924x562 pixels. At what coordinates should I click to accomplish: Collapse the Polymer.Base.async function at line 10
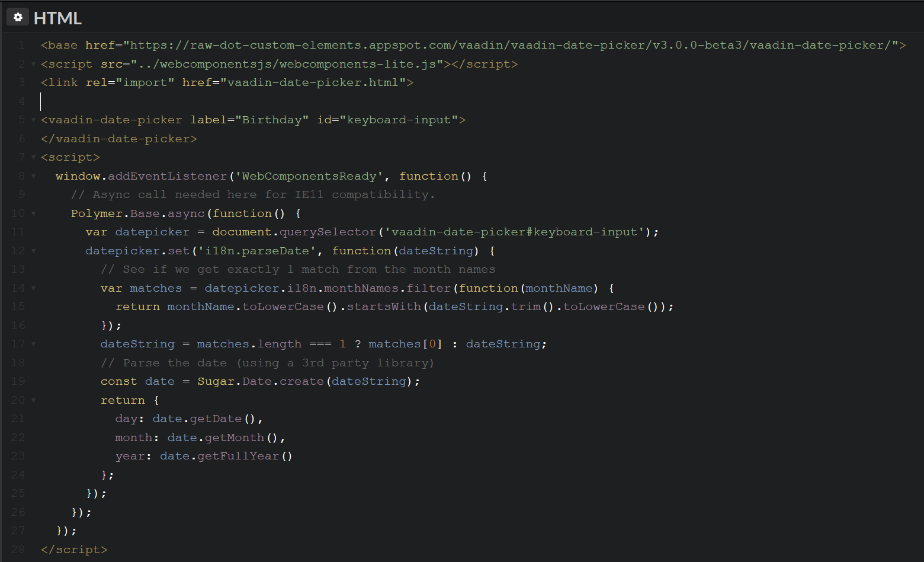click(33, 213)
